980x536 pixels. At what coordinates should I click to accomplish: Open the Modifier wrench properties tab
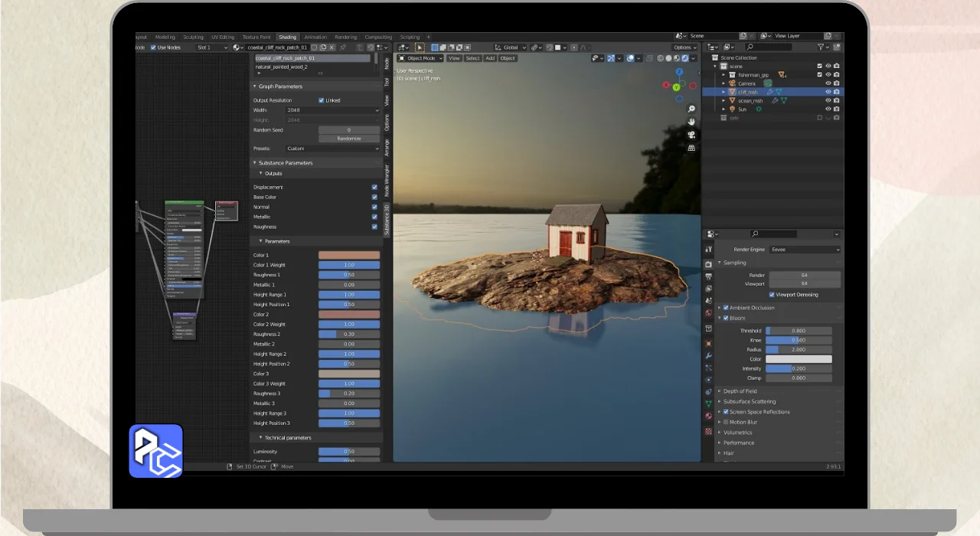[709, 355]
